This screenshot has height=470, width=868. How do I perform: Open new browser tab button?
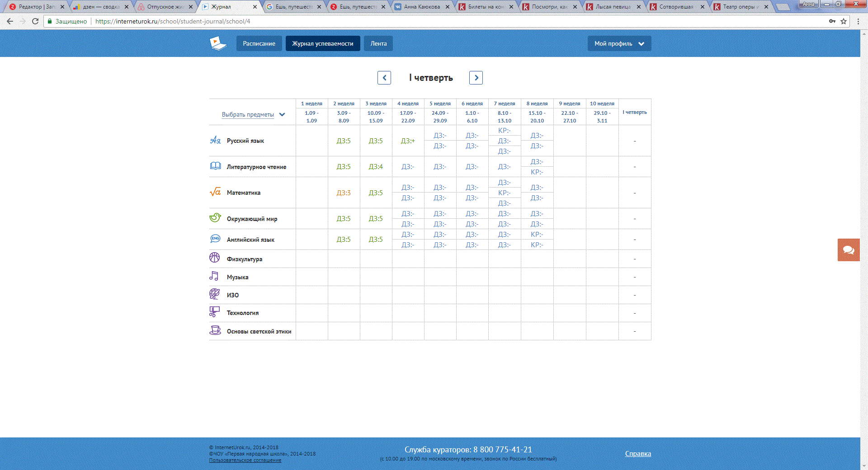pyautogui.click(x=783, y=7)
